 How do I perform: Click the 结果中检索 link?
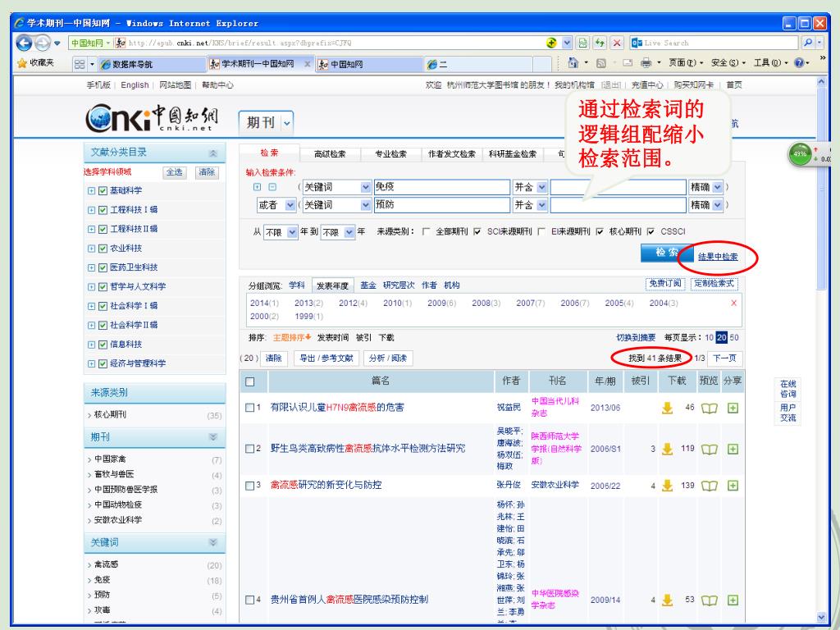click(718, 257)
